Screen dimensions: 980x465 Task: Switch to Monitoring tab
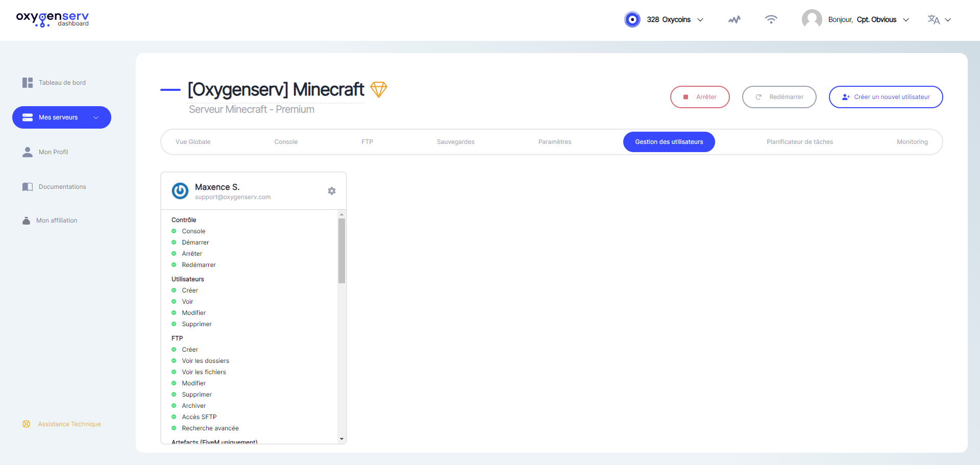point(913,142)
